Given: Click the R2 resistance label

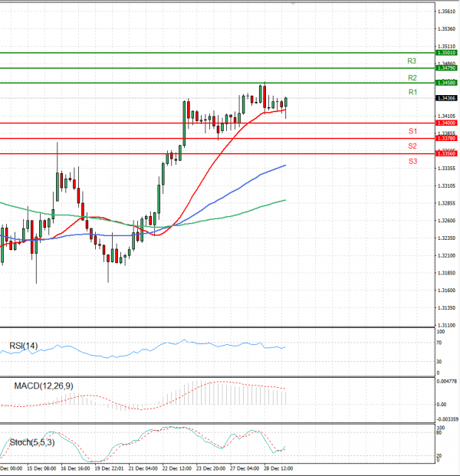Looking at the screenshot, I should point(412,78).
